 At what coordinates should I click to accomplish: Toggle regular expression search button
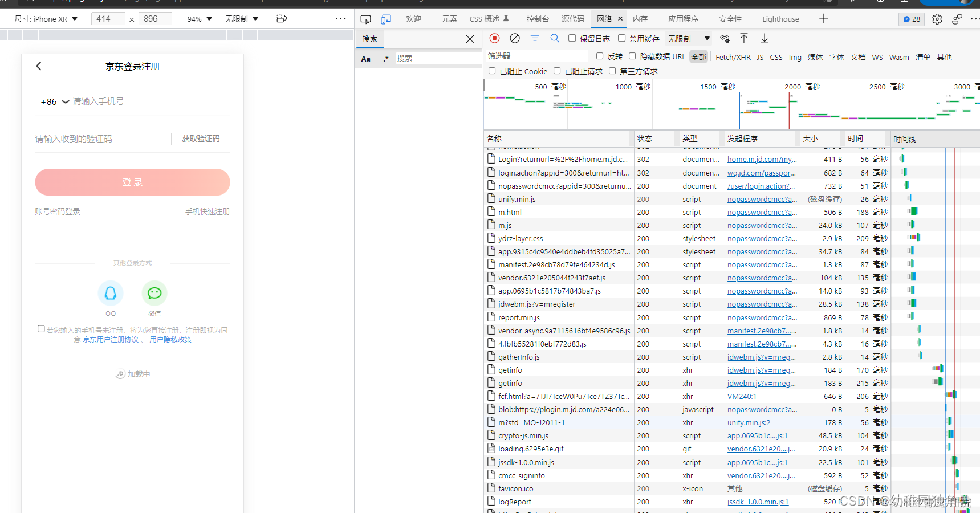(386, 59)
